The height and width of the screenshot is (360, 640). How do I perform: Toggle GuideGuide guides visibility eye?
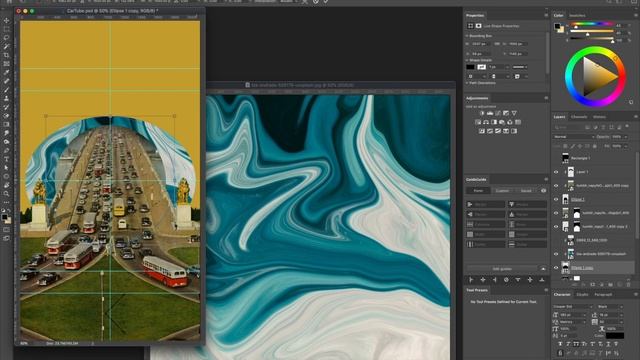tap(543, 191)
